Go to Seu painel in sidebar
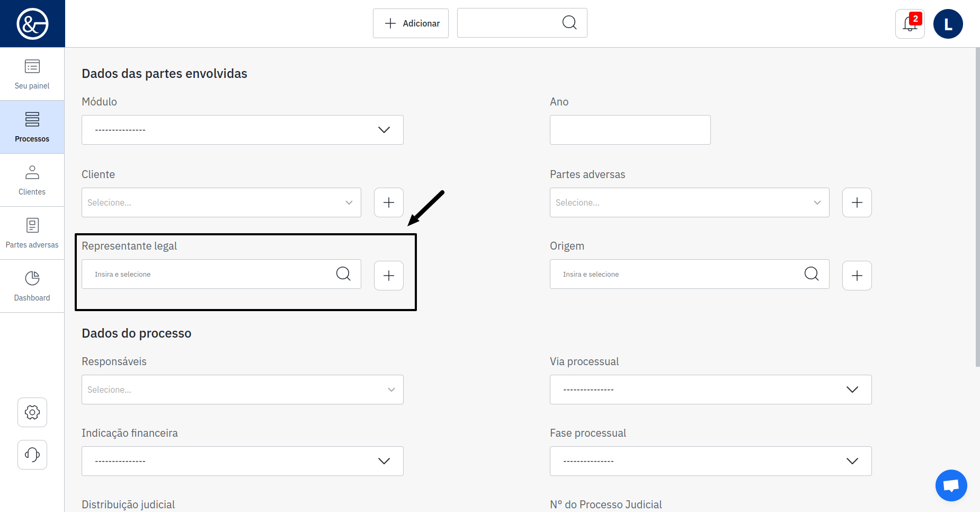The image size is (980, 512). coord(32,74)
